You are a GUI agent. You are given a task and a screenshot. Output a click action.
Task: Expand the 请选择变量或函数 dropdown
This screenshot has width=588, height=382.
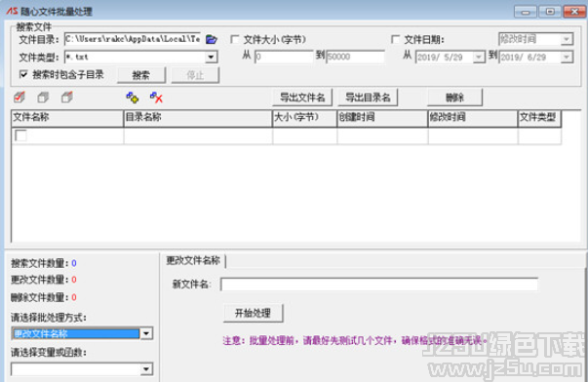146,369
